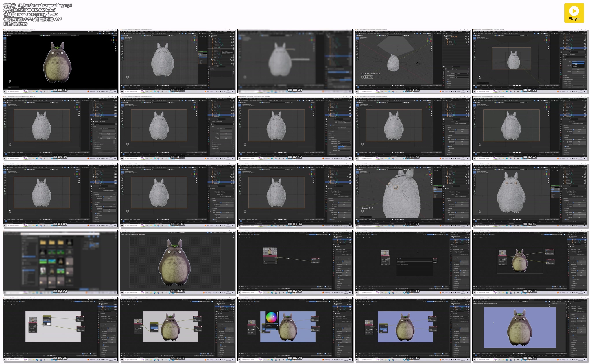
Task: Select the frame thumbnail stamped 00:06:36
Action: tap(413, 329)
